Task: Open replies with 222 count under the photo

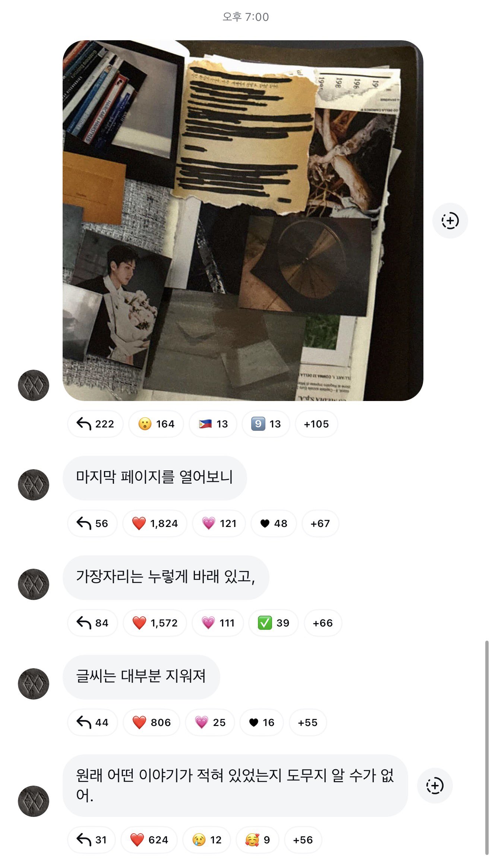Action: [x=95, y=424]
